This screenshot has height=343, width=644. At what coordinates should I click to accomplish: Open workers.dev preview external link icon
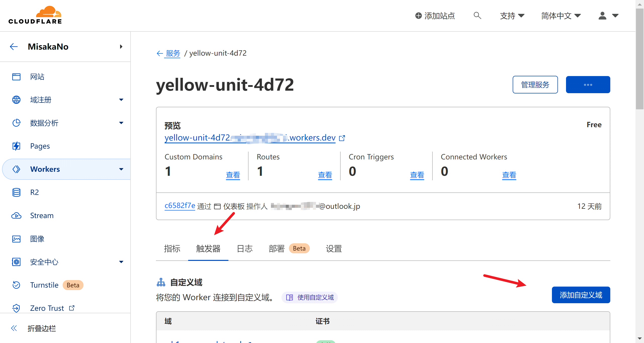pyautogui.click(x=342, y=138)
